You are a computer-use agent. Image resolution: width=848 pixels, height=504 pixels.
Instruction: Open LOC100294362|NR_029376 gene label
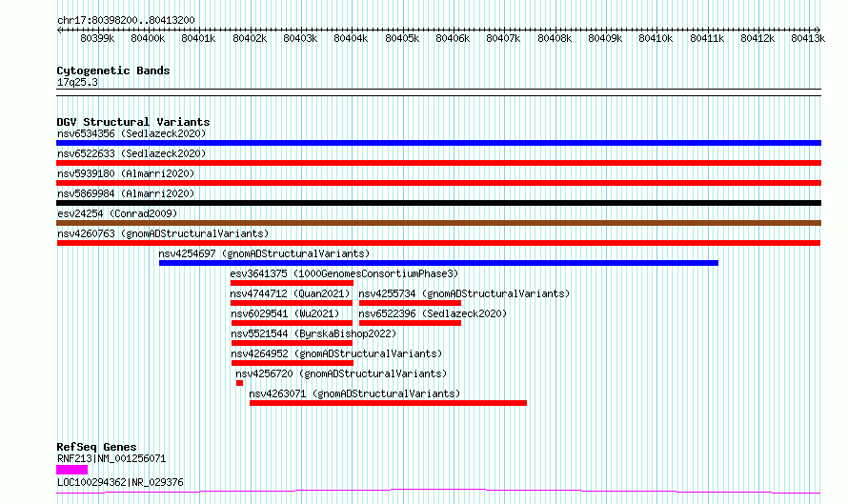tap(120, 482)
